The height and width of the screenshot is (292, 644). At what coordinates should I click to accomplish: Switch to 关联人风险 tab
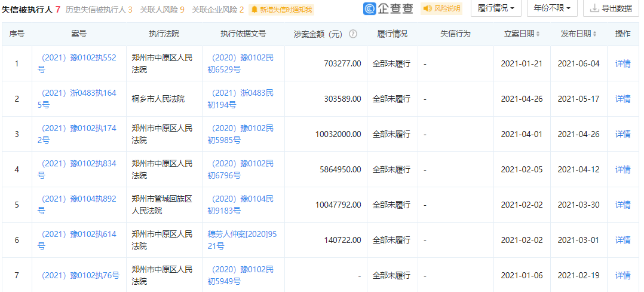(x=162, y=10)
